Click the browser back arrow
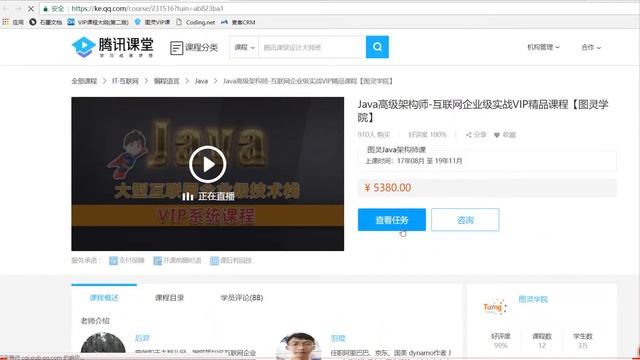This screenshot has height=360, width=640. tap(6, 8)
